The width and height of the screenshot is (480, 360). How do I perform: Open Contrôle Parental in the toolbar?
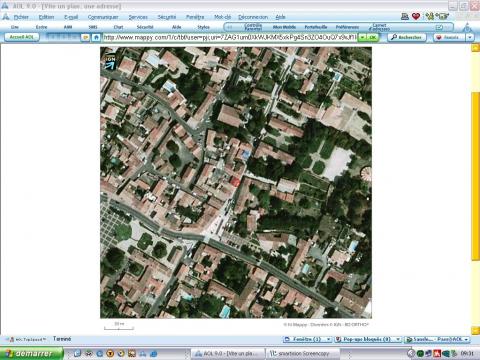click(253, 27)
